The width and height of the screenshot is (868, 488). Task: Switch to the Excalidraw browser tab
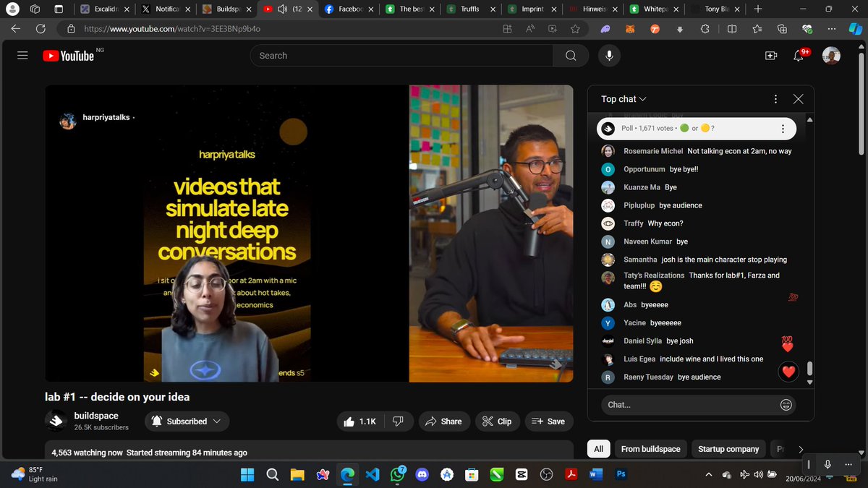[105, 9]
